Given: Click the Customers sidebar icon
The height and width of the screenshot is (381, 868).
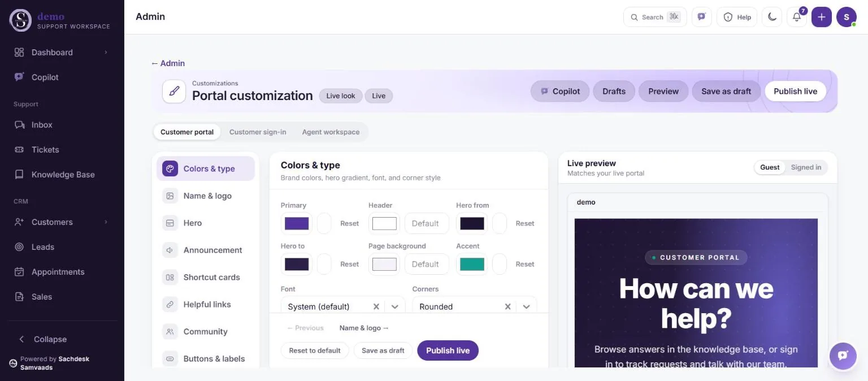Looking at the screenshot, I should point(19,222).
